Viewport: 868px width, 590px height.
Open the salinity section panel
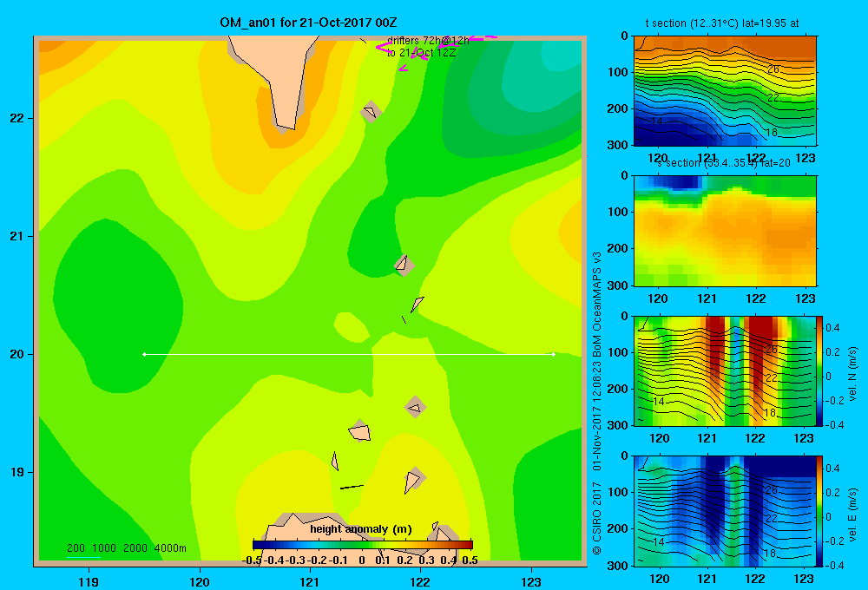[x=725, y=231]
